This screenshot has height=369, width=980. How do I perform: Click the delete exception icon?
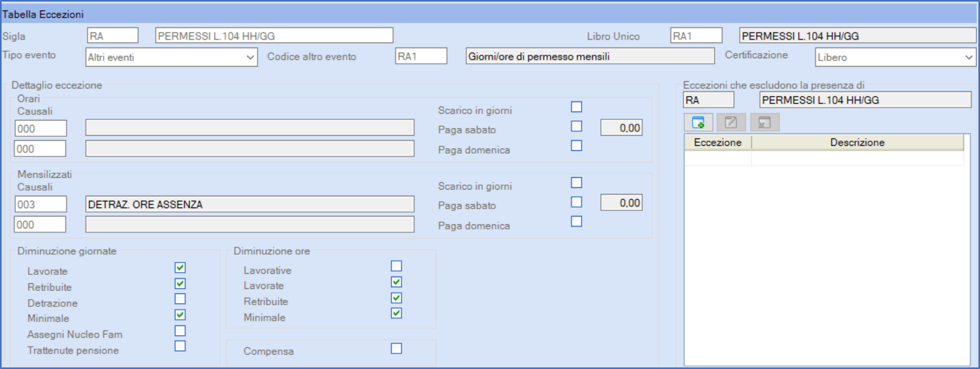pos(764,122)
